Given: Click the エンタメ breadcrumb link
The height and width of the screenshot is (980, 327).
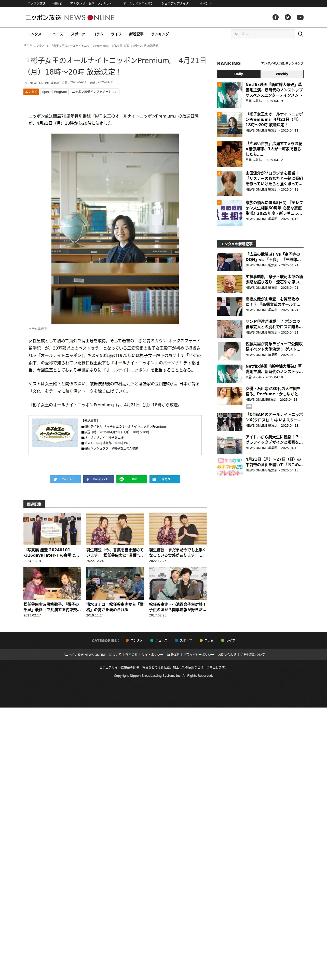Looking at the screenshot, I should (39, 46).
